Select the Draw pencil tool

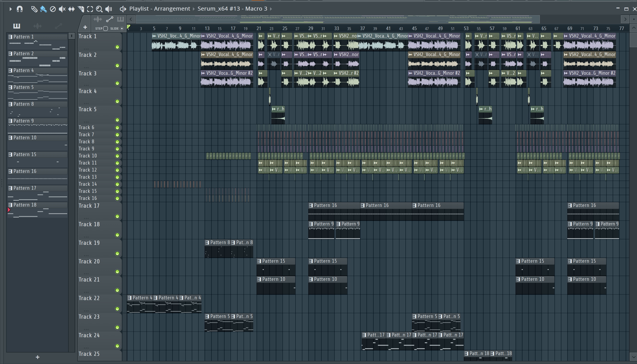[x=34, y=9]
